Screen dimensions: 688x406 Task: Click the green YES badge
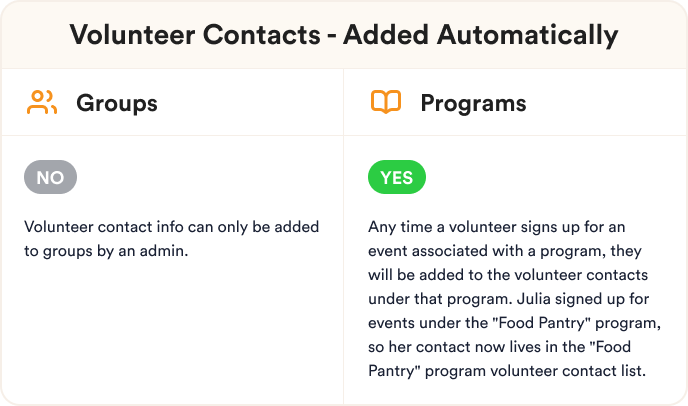pyautogui.click(x=397, y=177)
